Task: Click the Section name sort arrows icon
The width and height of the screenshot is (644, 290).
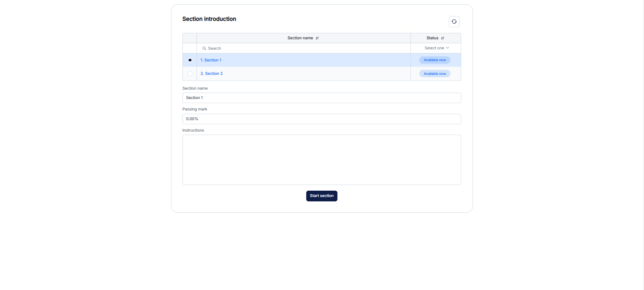Action: [x=317, y=38]
